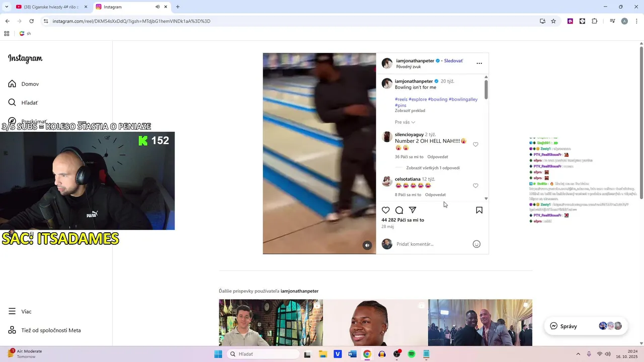Image resolution: width=644 pixels, height=362 pixels.
Task: Open the purple extension icon
Action: (570, 21)
